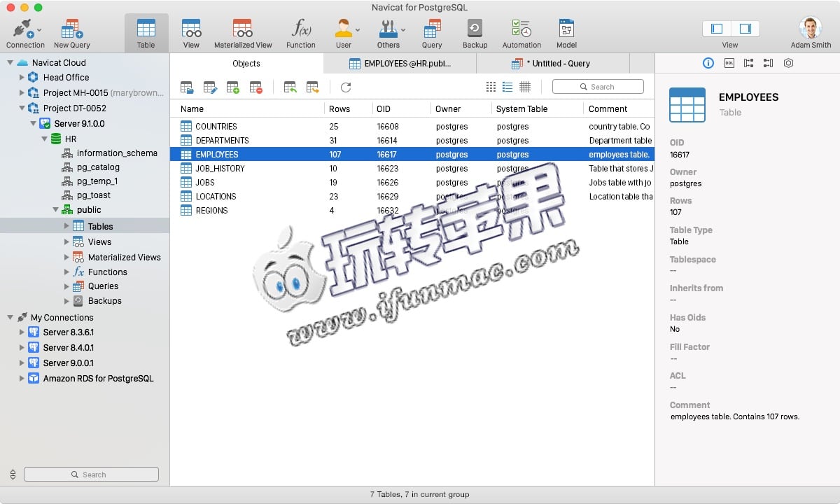The width and height of the screenshot is (840, 504).
Task: Select the information_schema item
Action: click(116, 153)
